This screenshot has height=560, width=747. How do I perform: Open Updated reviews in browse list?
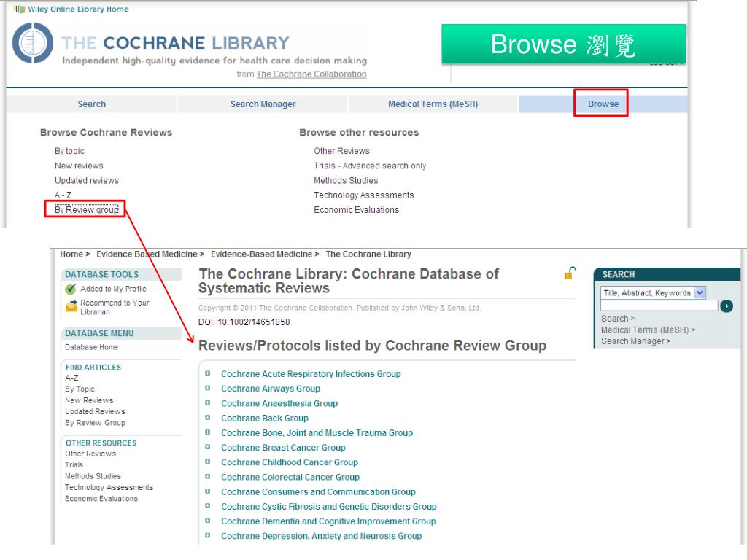pos(86,181)
